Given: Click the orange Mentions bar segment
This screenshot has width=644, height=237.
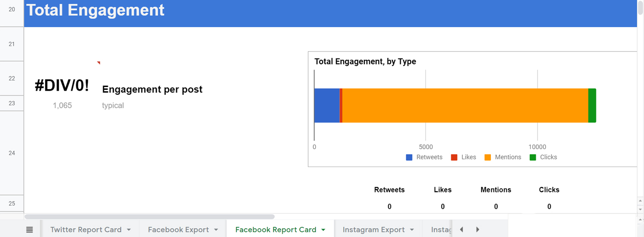Looking at the screenshot, I should 465,105.
